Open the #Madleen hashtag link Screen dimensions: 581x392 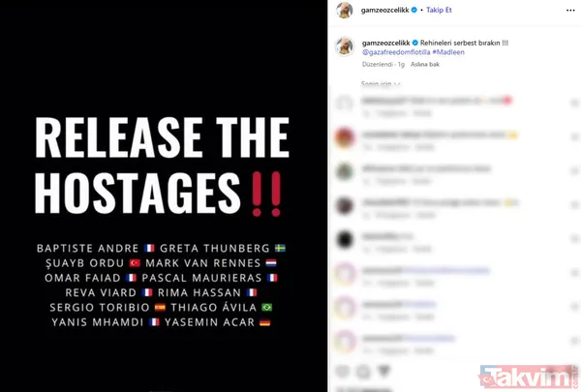(x=448, y=52)
